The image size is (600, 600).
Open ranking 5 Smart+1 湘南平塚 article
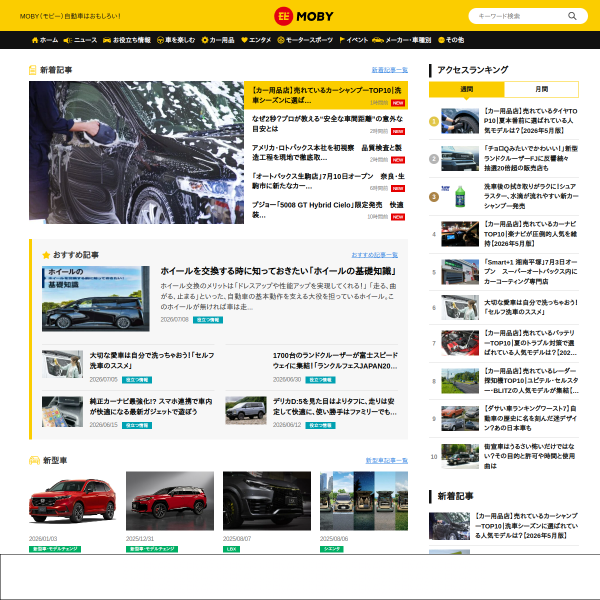[530, 272]
